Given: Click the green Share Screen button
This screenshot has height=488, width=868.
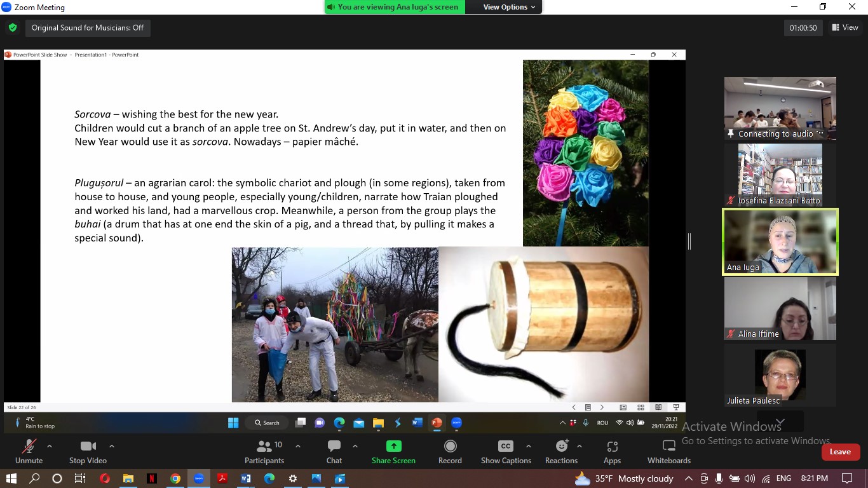Looking at the screenshot, I should point(393,452).
